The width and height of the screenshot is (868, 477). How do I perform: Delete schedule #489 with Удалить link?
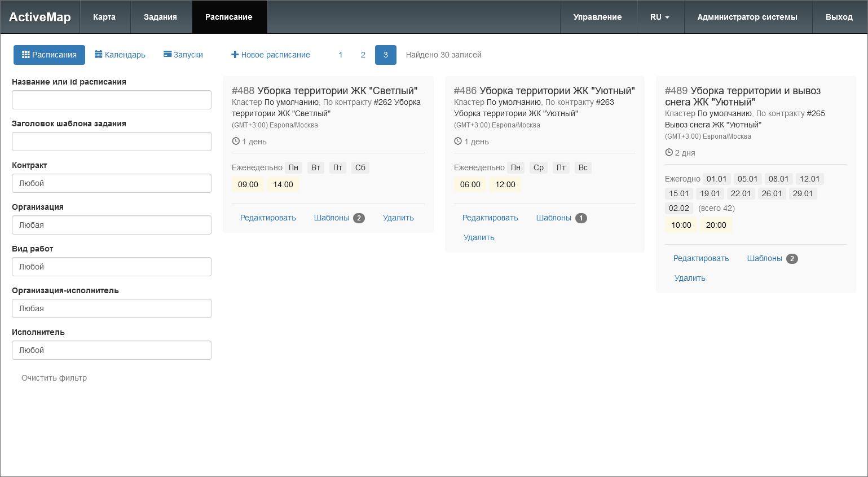690,278
